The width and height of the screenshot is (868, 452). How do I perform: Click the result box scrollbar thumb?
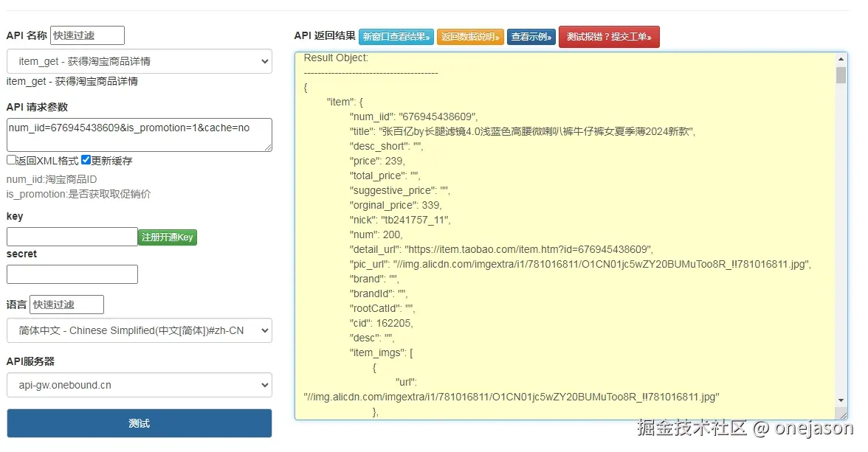(x=841, y=74)
